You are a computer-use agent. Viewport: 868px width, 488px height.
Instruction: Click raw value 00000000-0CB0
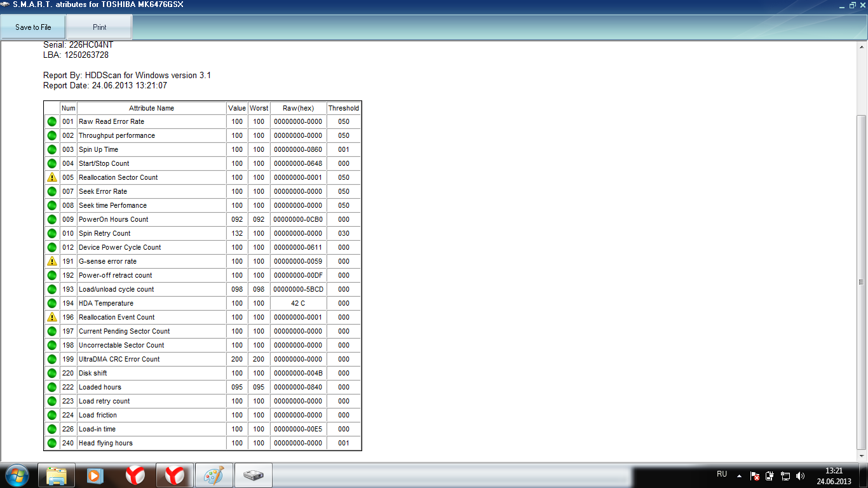(x=298, y=219)
